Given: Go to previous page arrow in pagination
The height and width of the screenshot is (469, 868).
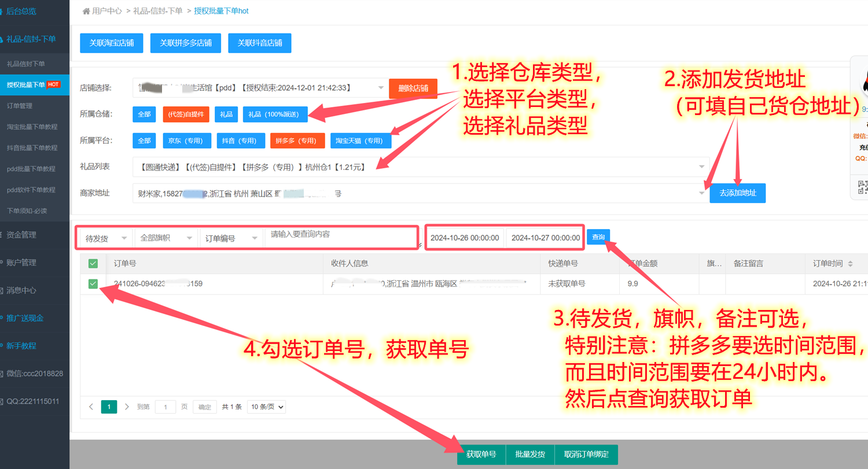Looking at the screenshot, I should point(91,407).
